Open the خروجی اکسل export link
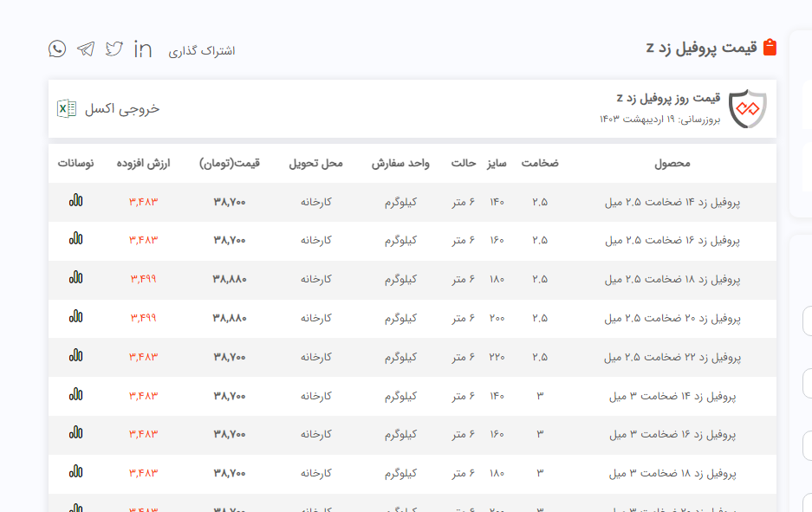 [121, 109]
